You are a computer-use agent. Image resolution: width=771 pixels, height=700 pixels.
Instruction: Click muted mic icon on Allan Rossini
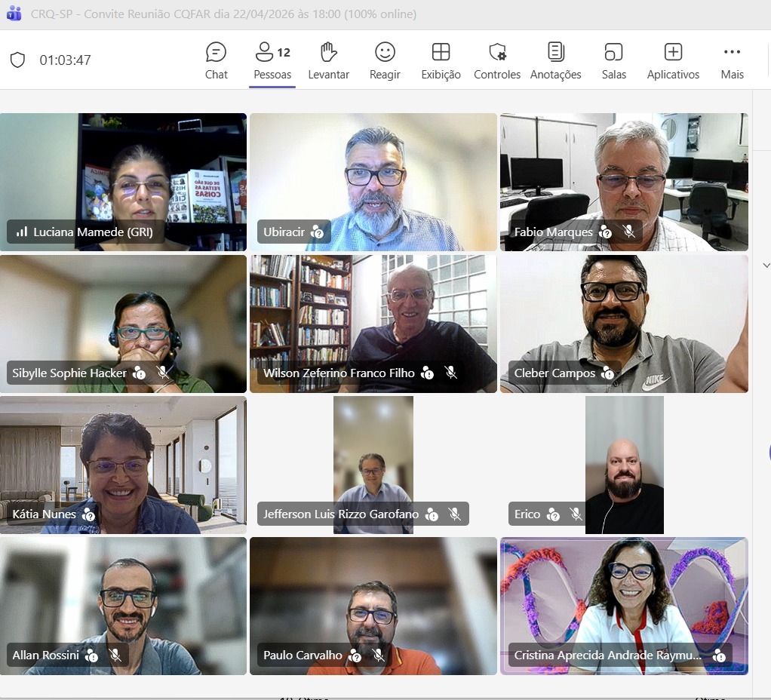[115, 655]
